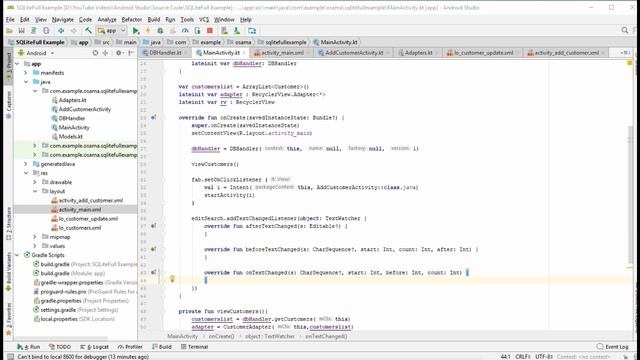Collapse the java folder arrow

(26, 82)
